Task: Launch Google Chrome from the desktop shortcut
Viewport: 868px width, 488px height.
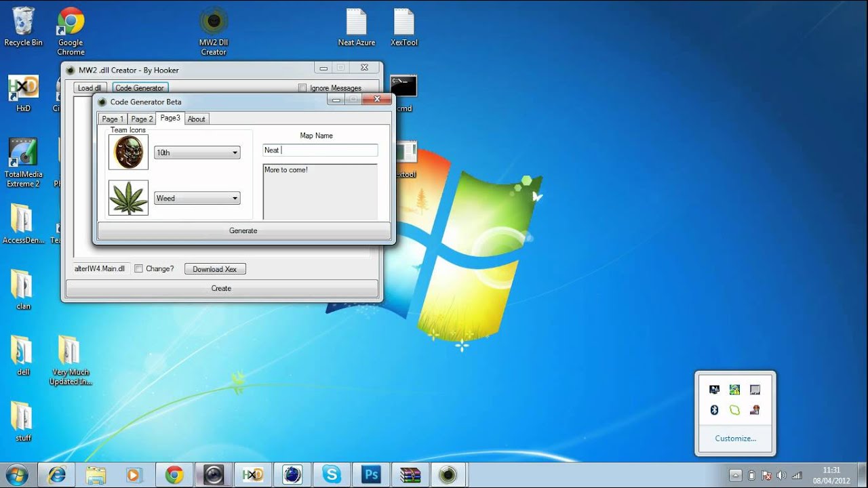Action: pyautogui.click(x=71, y=31)
